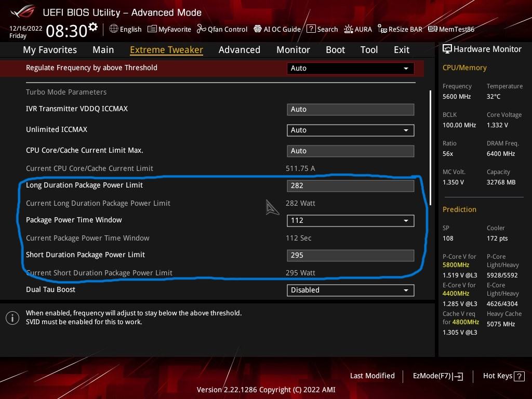Go to the Exit tab
Screen dimensions: 532x399
click(x=402, y=50)
